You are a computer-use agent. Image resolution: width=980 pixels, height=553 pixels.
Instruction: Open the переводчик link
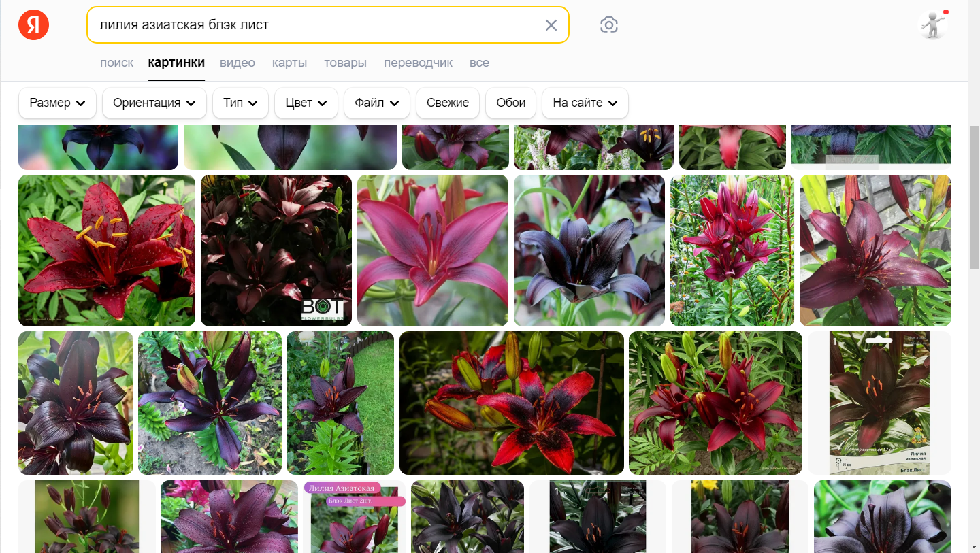coord(418,63)
